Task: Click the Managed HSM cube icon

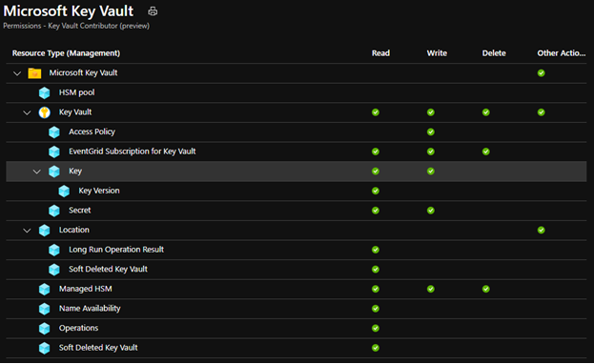Action: 44,289
